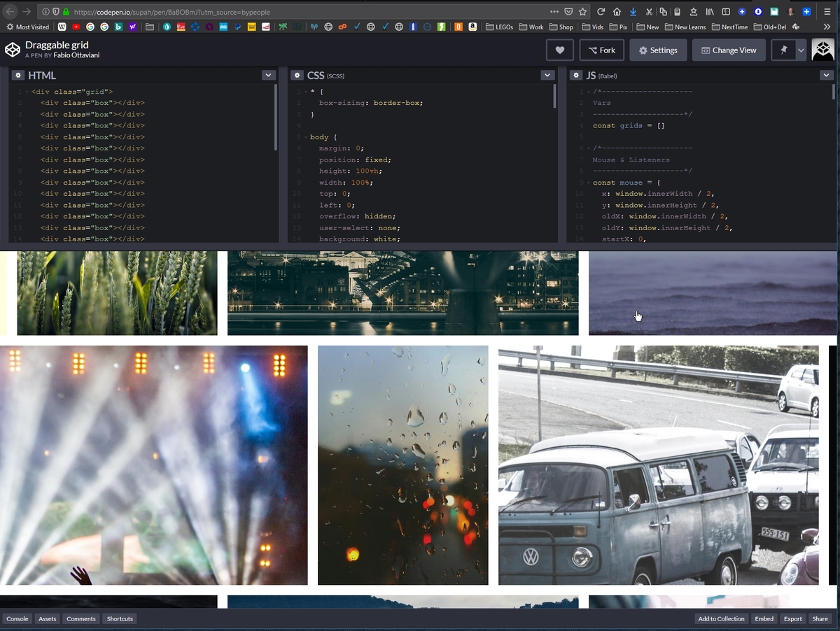840x631 pixels.
Task: Open CSS editor settings gear
Action: pos(297,76)
